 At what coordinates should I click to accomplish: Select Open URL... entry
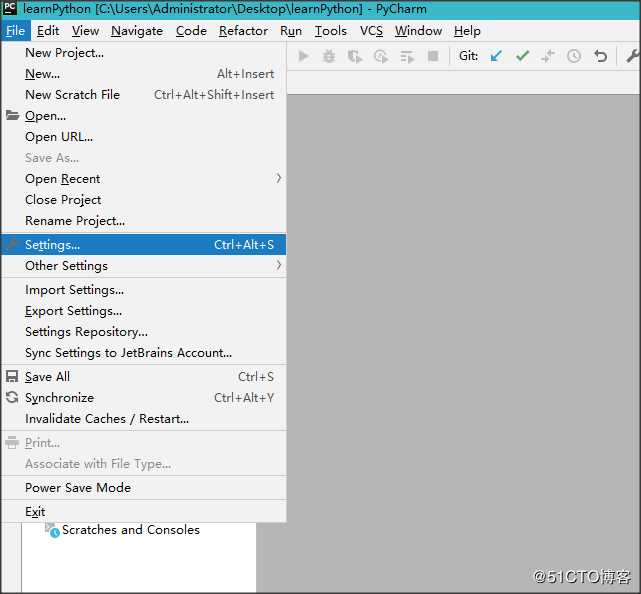tap(144, 137)
